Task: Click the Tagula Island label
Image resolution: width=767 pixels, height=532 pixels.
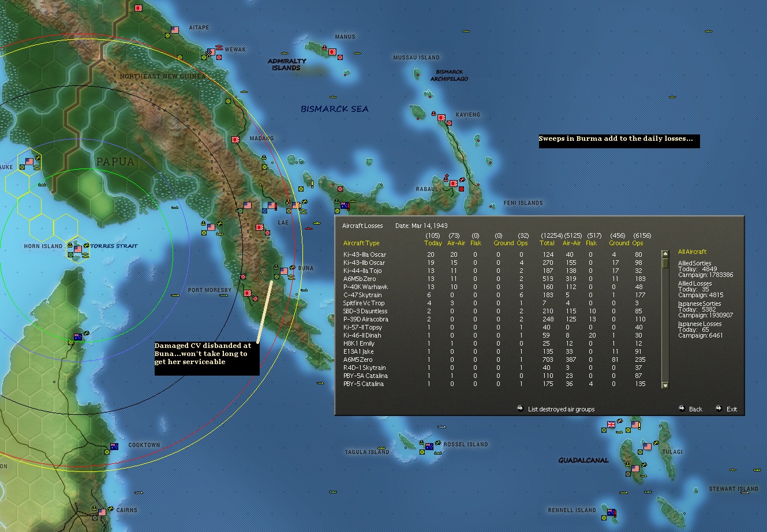Action: tap(367, 452)
